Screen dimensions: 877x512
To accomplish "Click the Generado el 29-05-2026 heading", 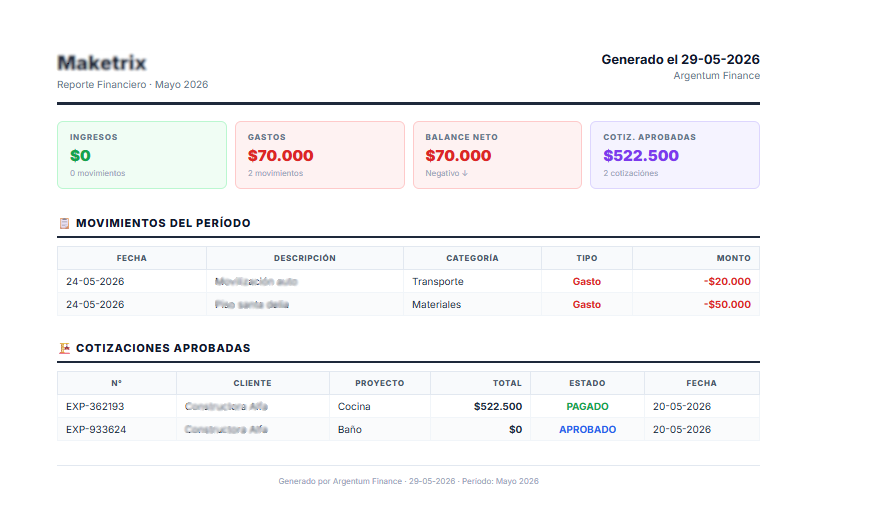I will (680, 59).
